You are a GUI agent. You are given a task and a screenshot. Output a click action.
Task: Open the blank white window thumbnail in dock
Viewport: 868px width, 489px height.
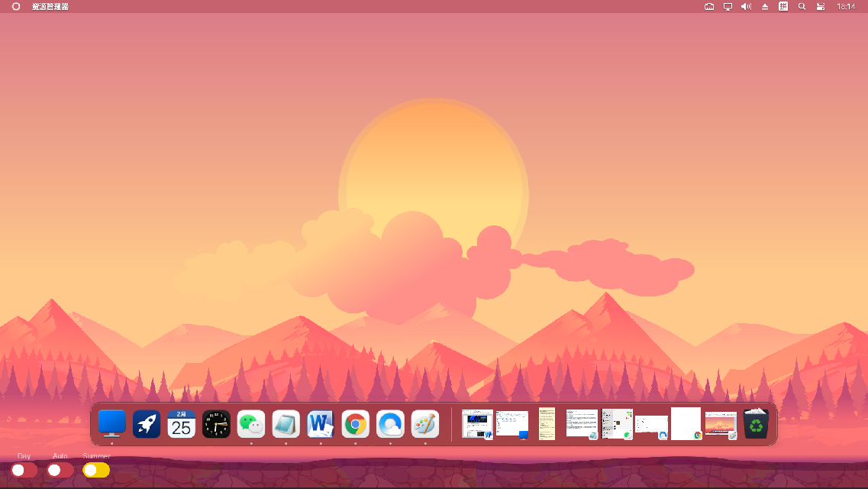point(686,423)
